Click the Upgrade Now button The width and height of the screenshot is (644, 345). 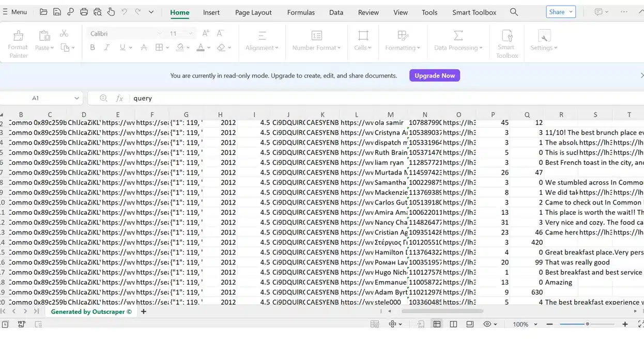tap(434, 75)
